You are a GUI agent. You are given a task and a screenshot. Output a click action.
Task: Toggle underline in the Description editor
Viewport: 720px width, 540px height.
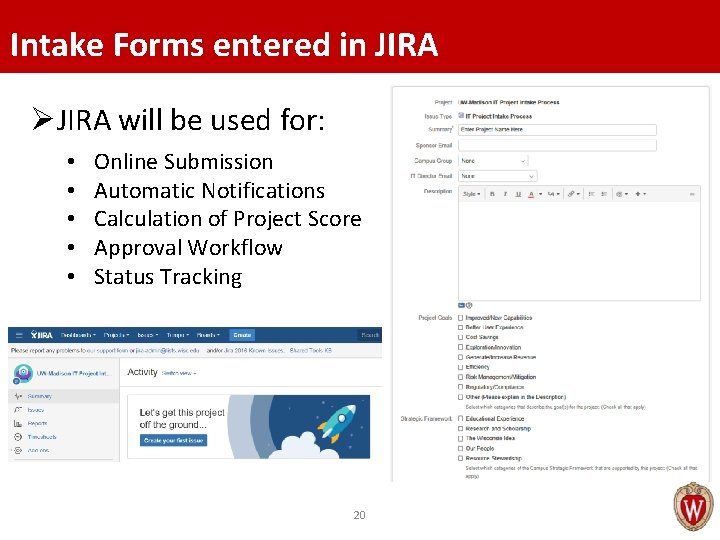tap(518, 194)
